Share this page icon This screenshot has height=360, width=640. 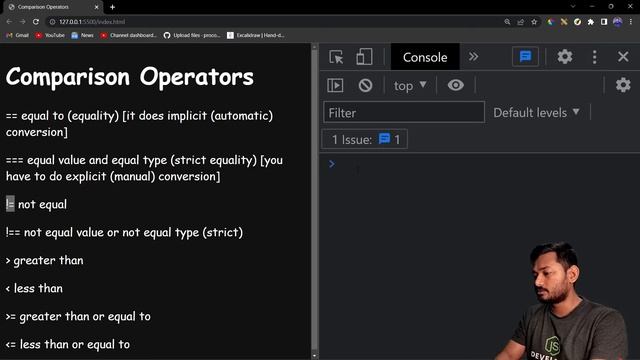pos(520,22)
